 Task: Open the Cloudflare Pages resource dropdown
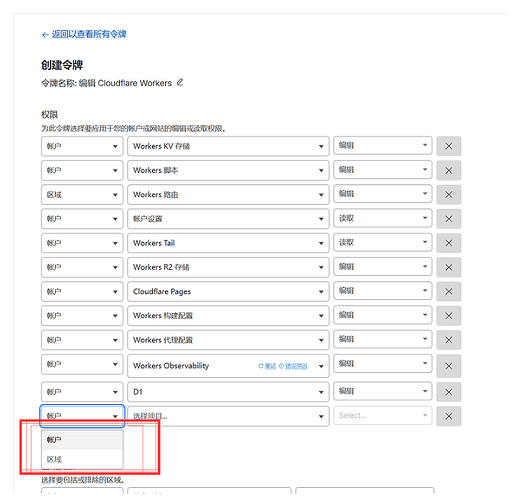pos(228,291)
